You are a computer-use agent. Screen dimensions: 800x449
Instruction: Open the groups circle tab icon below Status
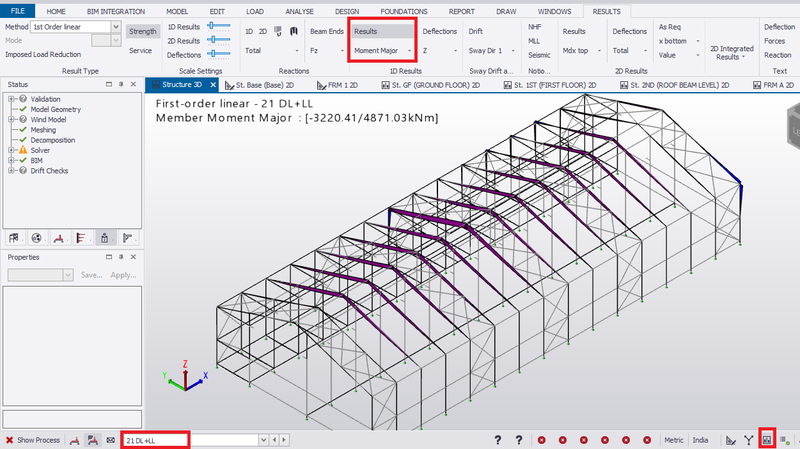point(36,238)
